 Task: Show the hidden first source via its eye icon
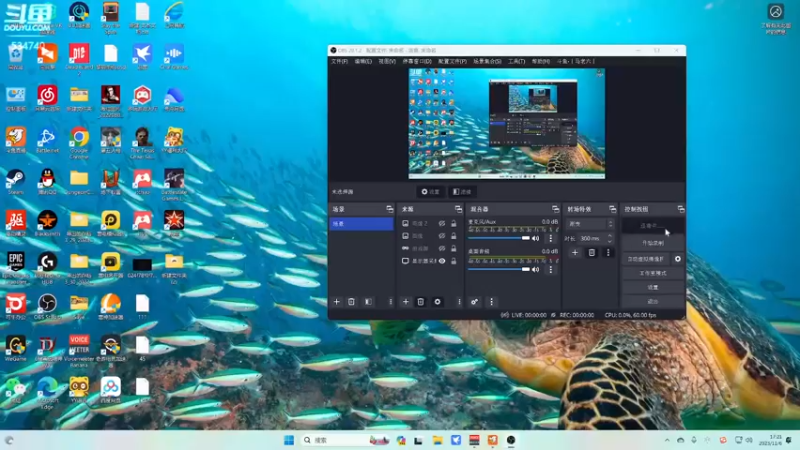442,223
